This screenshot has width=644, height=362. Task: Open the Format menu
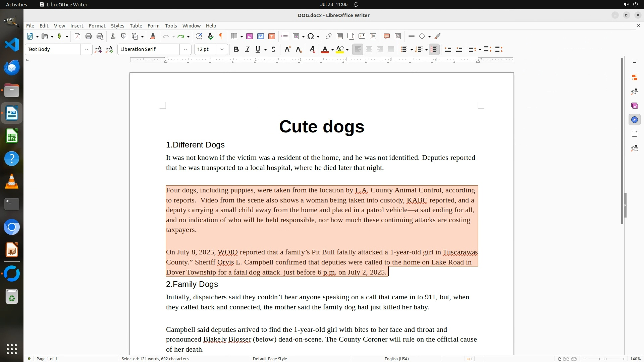[x=97, y=26]
